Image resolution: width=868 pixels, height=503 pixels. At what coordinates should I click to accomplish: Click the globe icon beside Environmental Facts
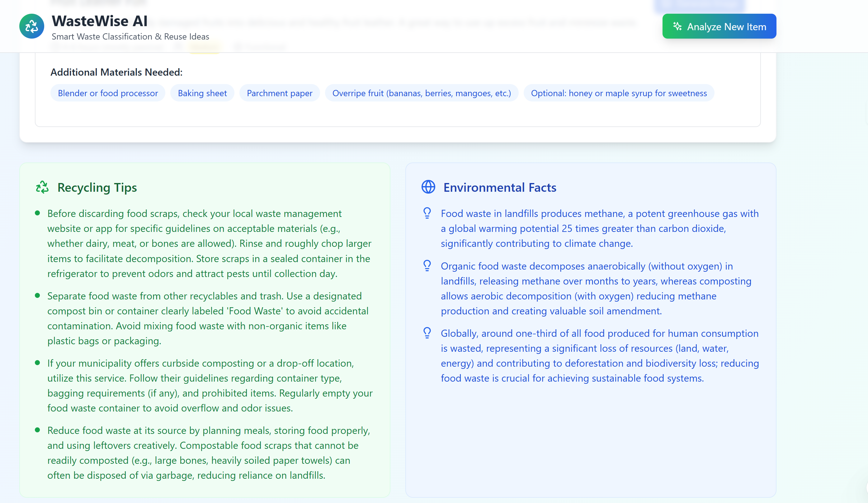[428, 187]
